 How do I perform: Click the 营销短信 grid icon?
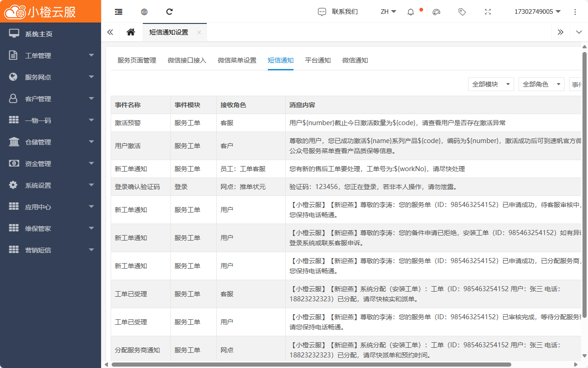click(x=14, y=250)
